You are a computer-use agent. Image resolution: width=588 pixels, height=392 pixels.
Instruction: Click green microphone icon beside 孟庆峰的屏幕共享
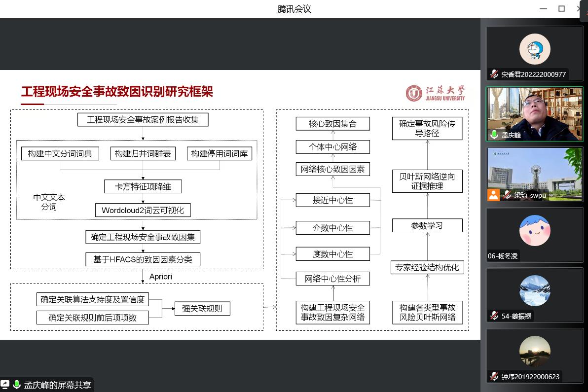click(17, 385)
